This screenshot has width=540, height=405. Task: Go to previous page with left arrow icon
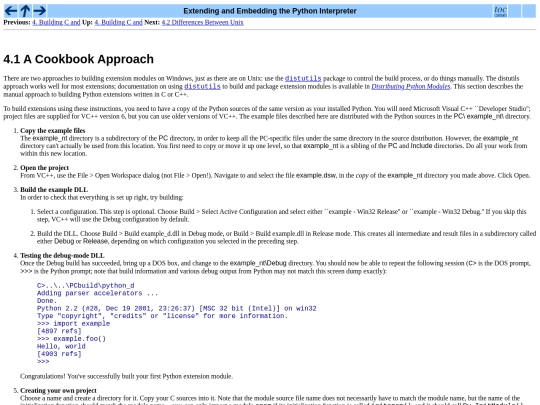[11, 11]
